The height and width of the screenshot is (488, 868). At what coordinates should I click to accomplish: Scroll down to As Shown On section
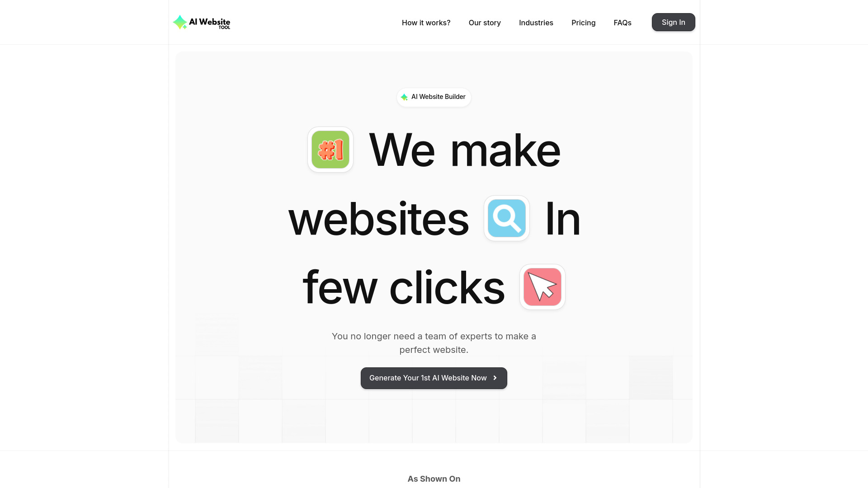tap(434, 479)
